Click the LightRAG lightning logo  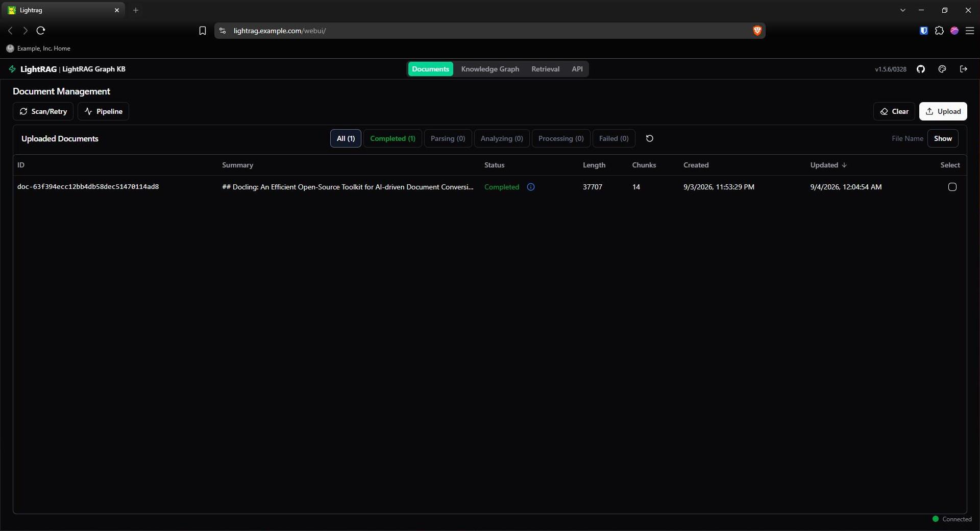12,69
